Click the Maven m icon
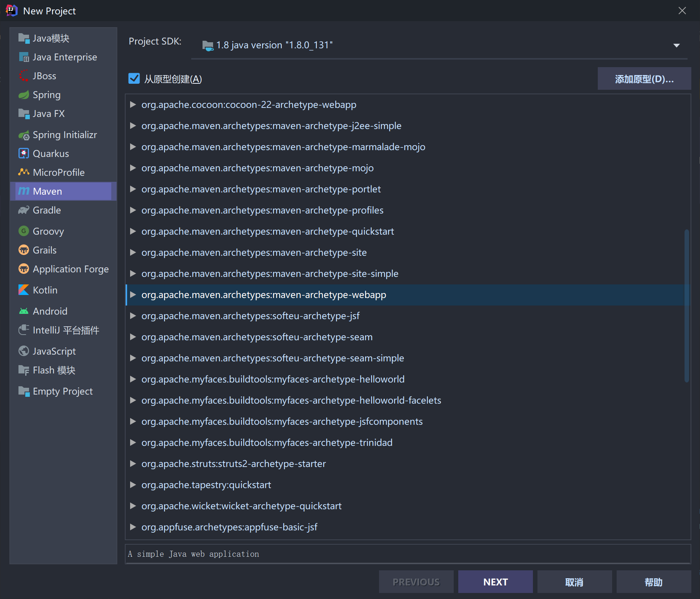Viewport: 700px width, 599px height. [24, 191]
